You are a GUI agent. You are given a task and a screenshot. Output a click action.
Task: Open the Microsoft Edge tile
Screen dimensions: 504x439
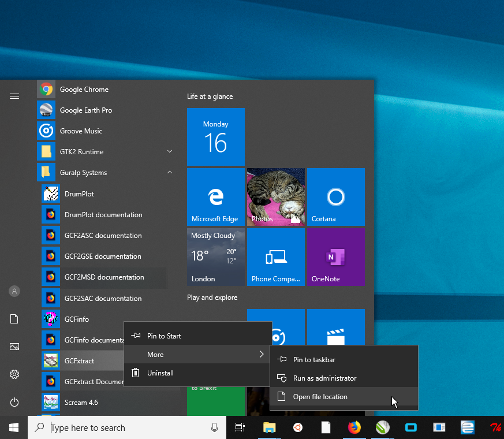(x=216, y=197)
